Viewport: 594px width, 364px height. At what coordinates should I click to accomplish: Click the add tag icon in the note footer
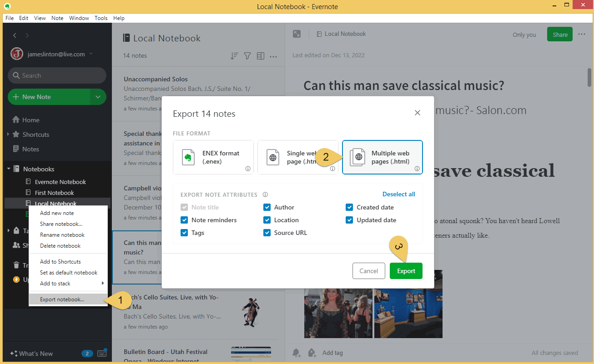click(312, 353)
